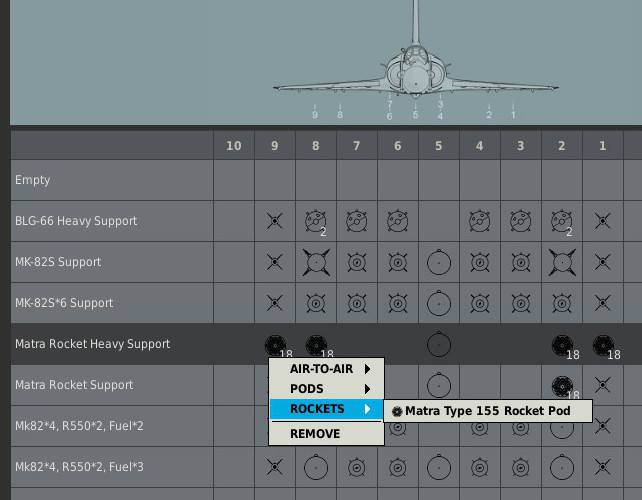The height and width of the screenshot is (500, 642).
Task: Click pylon 9 missile icon in BLG-66 row
Action: pos(275,221)
